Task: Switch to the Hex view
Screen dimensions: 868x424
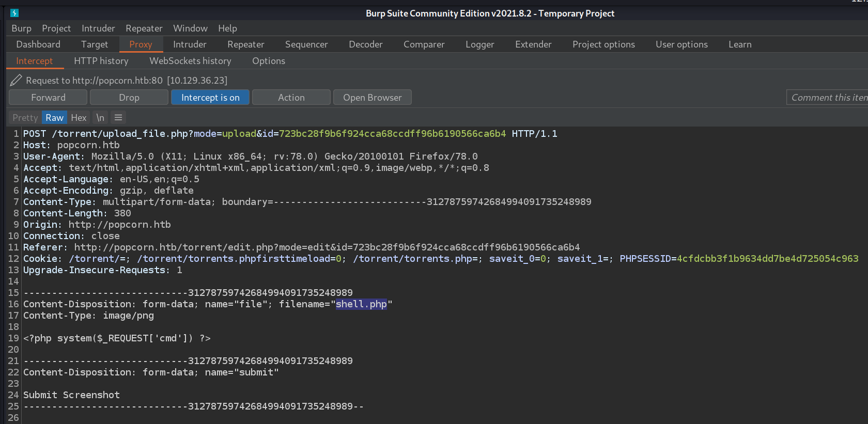Action: [79, 118]
